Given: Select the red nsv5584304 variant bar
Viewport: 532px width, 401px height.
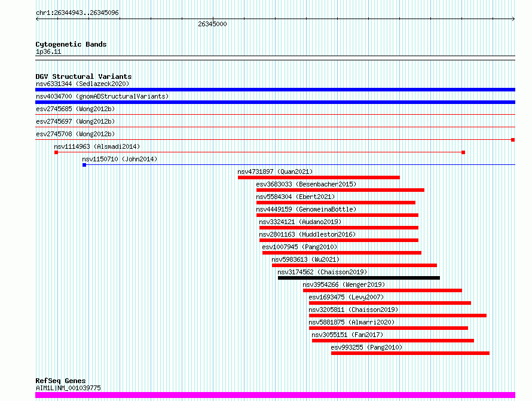Looking at the screenshot, I should pyautogui.click(x=336, y=203).
